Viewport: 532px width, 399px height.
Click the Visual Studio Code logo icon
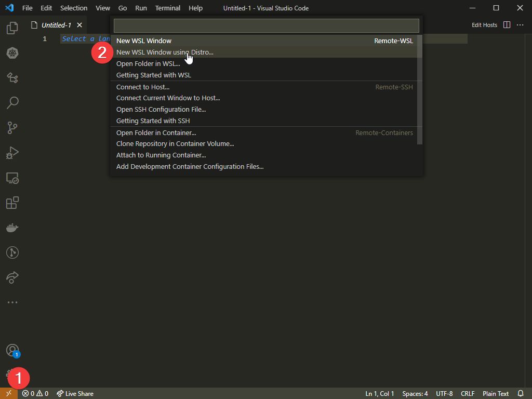coord(9,8)
